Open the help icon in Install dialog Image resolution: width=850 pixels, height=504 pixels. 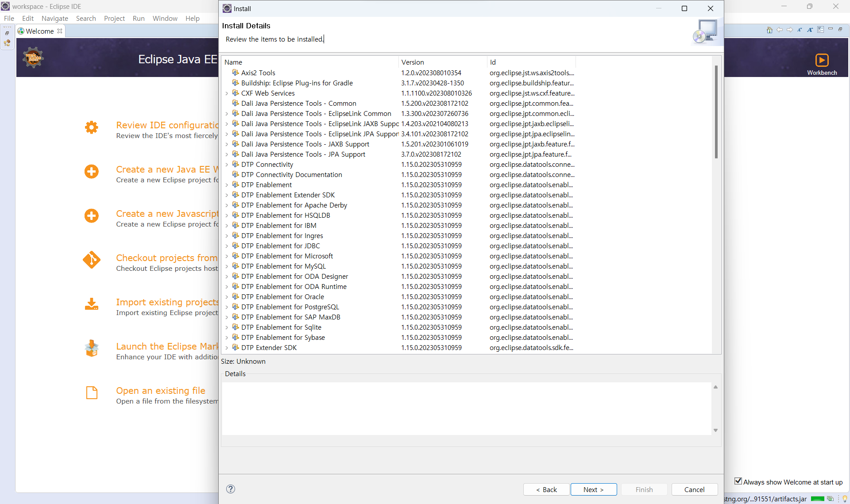point(231,489)
